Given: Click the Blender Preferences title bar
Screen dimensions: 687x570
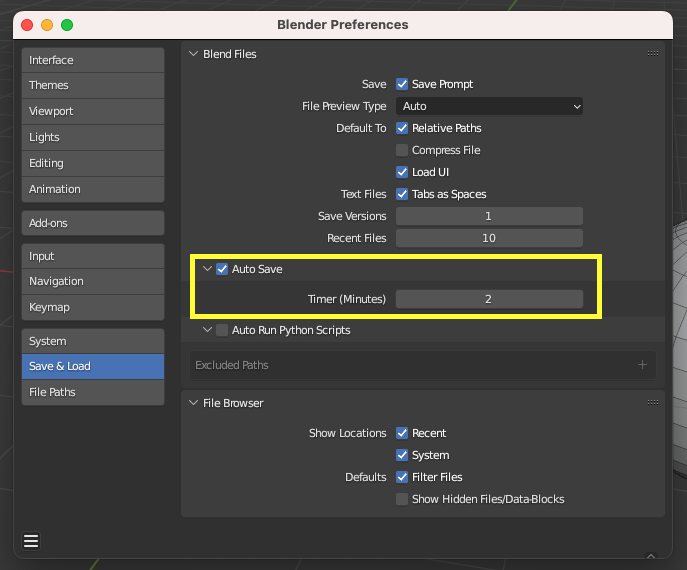Looking at the screenshot, I should pos(343,25).
